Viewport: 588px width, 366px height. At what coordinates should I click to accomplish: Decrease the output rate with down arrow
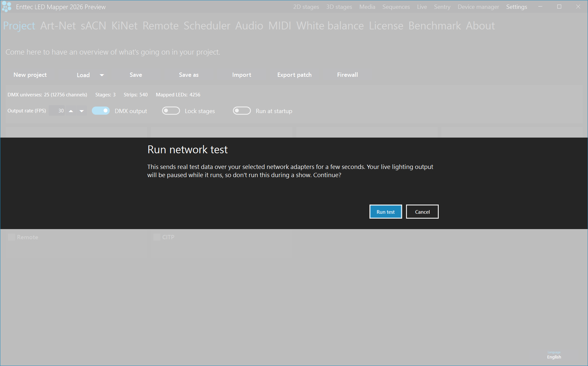pyautogui.click(x=82, y=111)
